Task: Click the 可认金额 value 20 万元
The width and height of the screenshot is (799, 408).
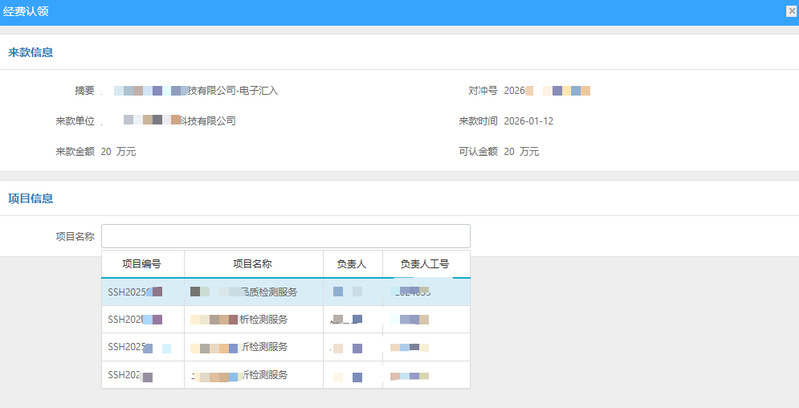Action: (521, 152)
